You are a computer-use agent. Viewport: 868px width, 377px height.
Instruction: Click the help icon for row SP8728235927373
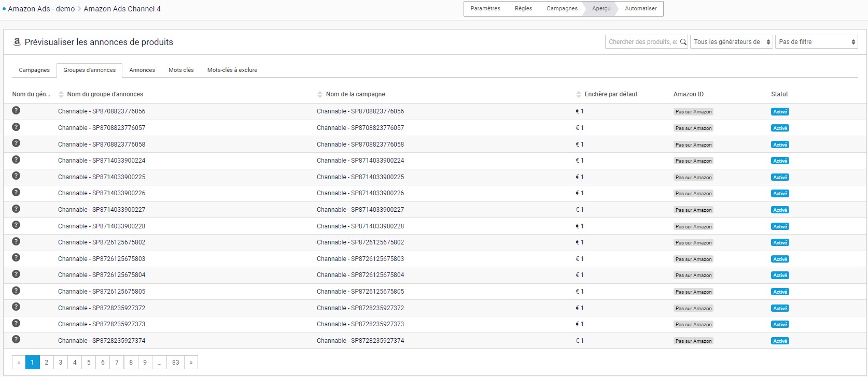[16, 323]
